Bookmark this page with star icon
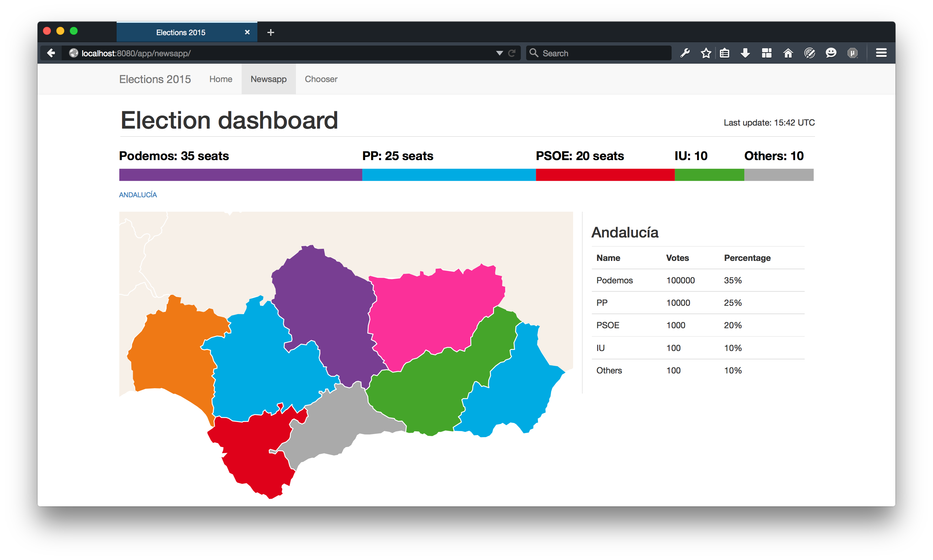This screenshot has height=560, width=933. pyautogui.click(x=706, y=53)
